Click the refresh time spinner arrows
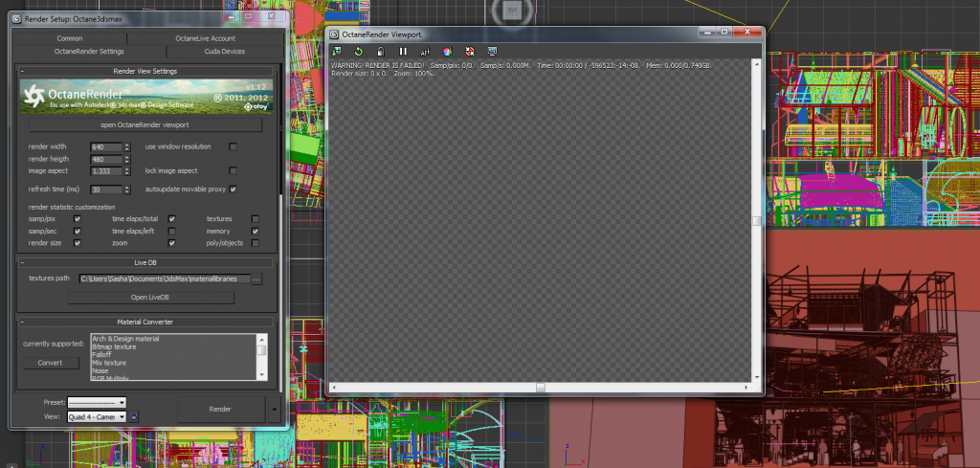The image size is (980, 468). [127, 189]
